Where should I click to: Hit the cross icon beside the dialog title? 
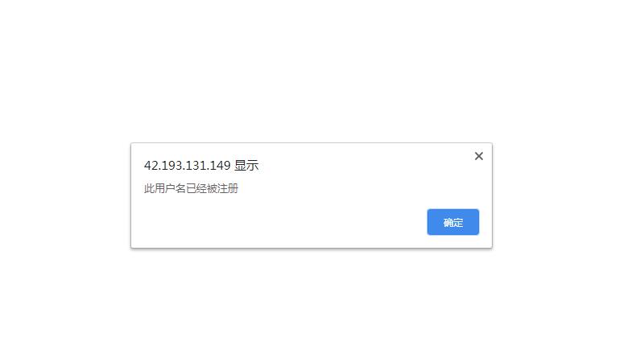pyautogui.click(x=478, y=156)
